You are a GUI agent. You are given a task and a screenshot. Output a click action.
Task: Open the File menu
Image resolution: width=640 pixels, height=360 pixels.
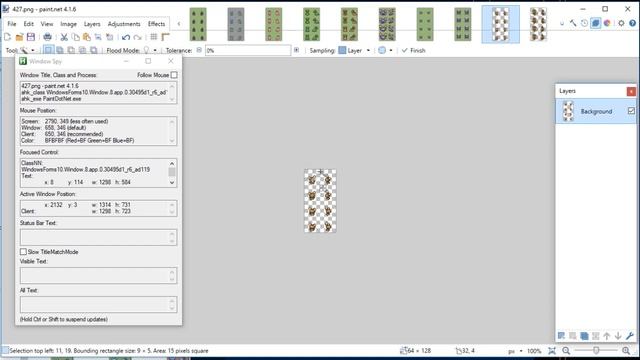[12, 24]
